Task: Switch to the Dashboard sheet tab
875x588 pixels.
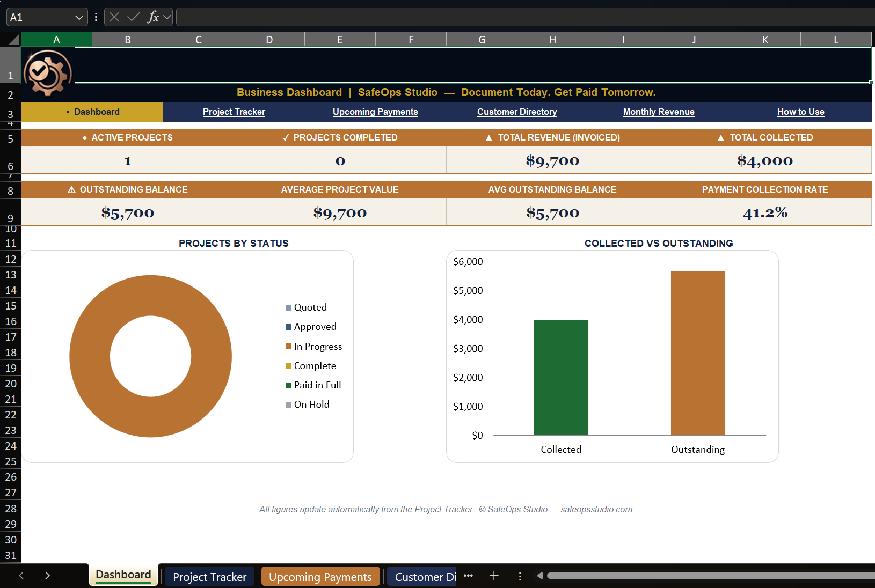Action: 123,575
